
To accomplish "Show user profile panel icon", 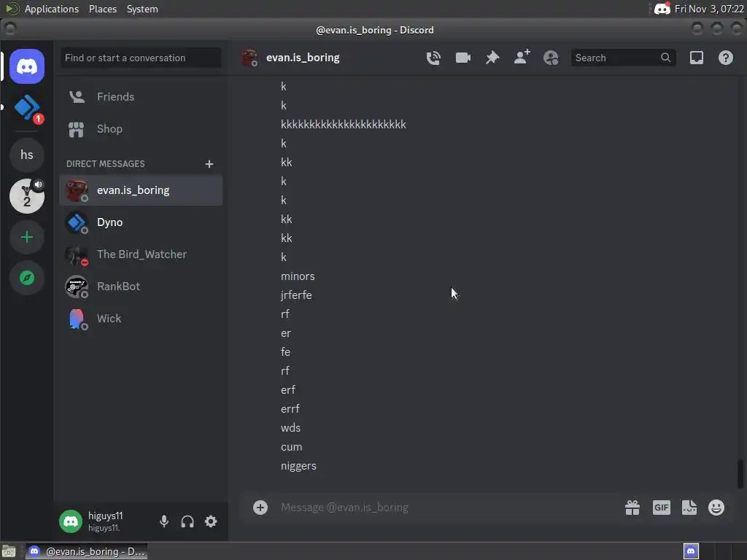I will click(x=551, y=58).
